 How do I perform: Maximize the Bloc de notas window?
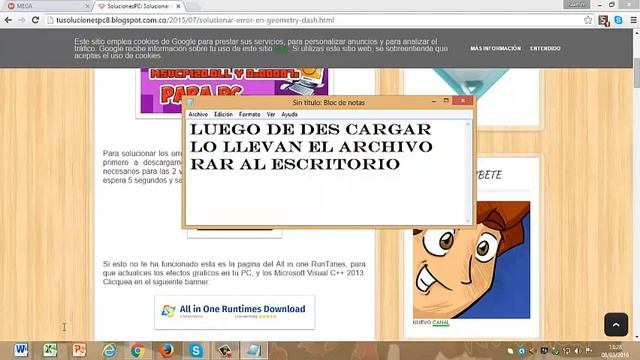pos(446,100)
